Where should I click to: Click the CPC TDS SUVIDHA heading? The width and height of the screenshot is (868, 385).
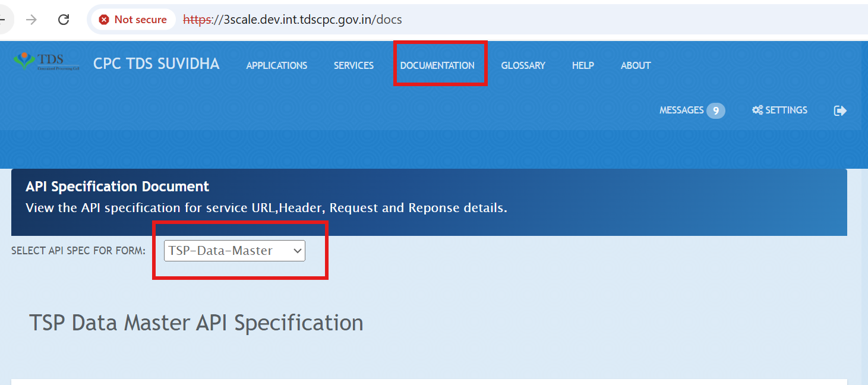[156, 64]
